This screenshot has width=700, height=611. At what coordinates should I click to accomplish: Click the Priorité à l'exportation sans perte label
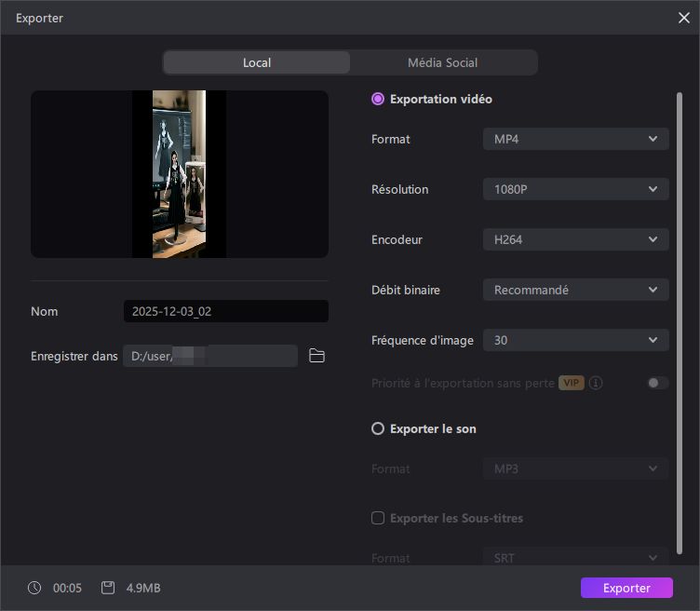pyautogui.click(x=463, y=383)
